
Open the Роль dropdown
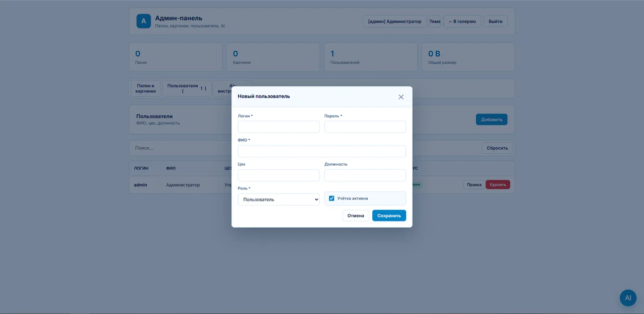coord(279,199)
